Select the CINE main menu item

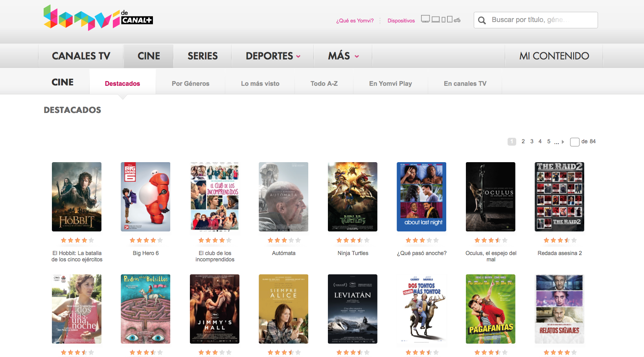click(149, 56)
